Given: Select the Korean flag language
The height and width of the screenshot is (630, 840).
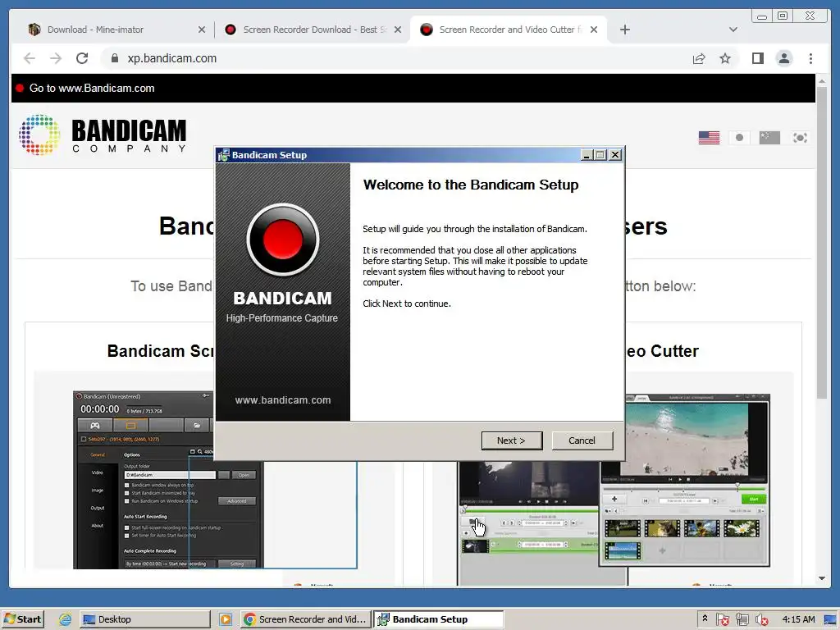Looking at the screenshot, I should tap(800, 138).
